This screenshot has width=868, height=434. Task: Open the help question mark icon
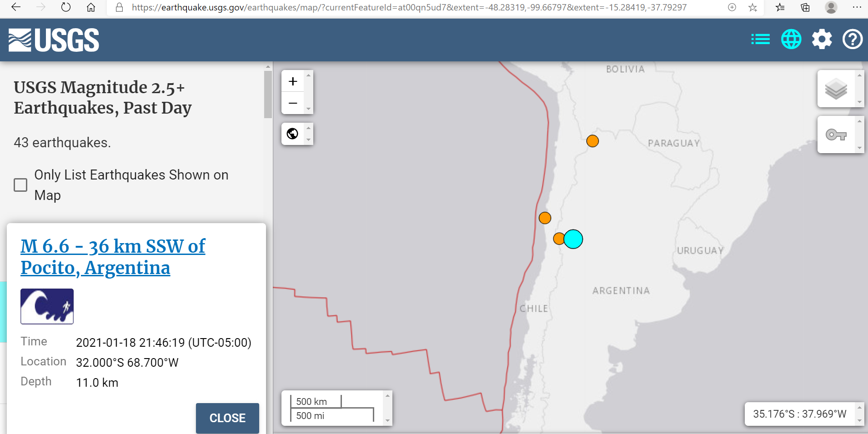click(x=853, y=39)
